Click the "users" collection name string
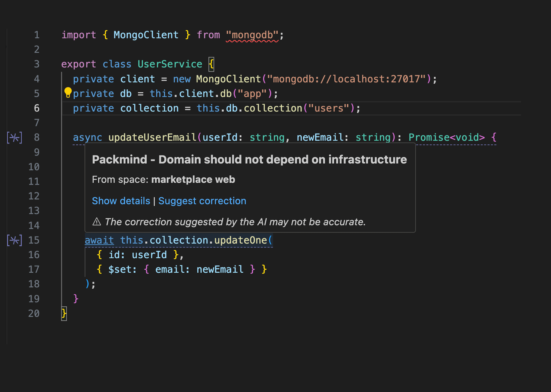The height and width of the screenshot is (392, 551). tap(328, 108)
